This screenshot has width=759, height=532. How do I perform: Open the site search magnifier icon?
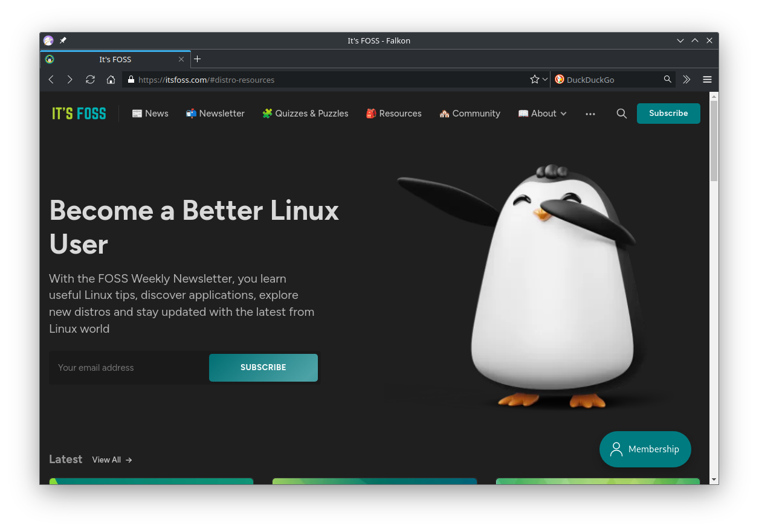pyautogui.click(x=621, y=114)
